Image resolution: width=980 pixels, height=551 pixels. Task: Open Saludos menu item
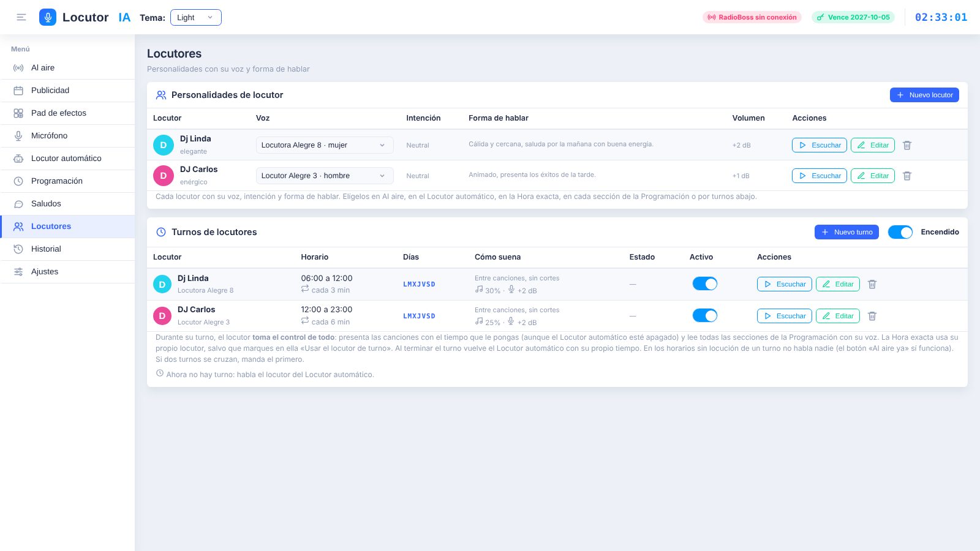[67, 204]
